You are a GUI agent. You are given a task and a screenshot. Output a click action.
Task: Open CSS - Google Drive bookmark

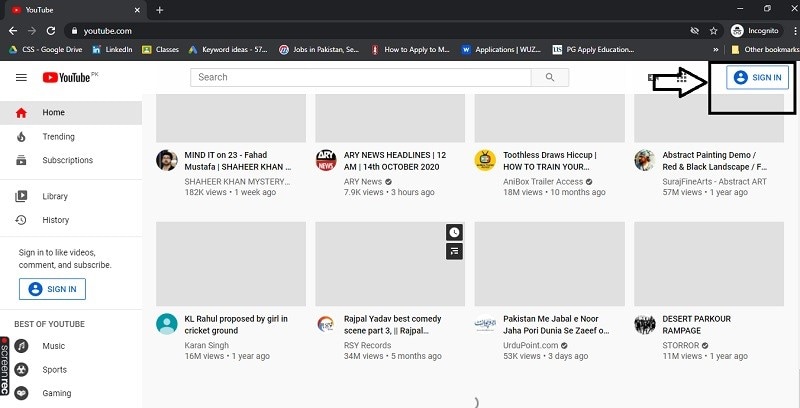tap(45, 50)
